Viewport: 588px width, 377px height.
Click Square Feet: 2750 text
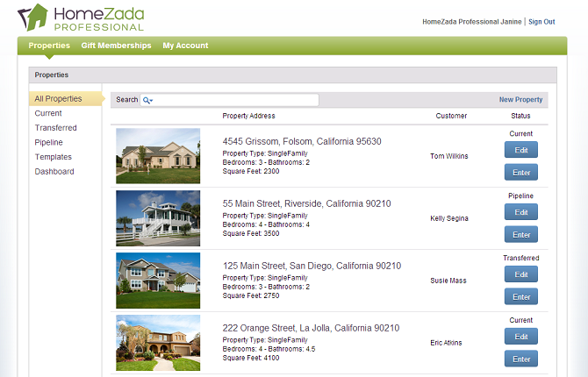coord(251,295)
